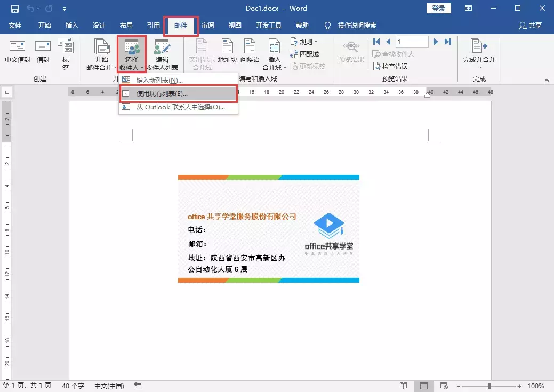Viewport: 554px width, 392px height.
Task: Click the 登录 sign-in button
Action: click(438, 9)
